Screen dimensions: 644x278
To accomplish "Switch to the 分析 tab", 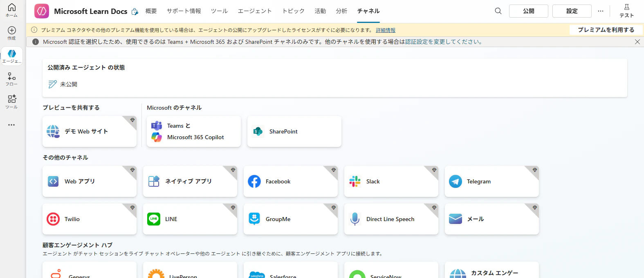I will (341, 11).
